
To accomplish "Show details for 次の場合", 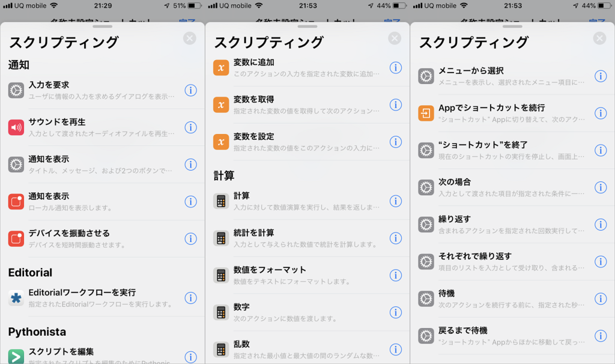I will coord(601,187).
